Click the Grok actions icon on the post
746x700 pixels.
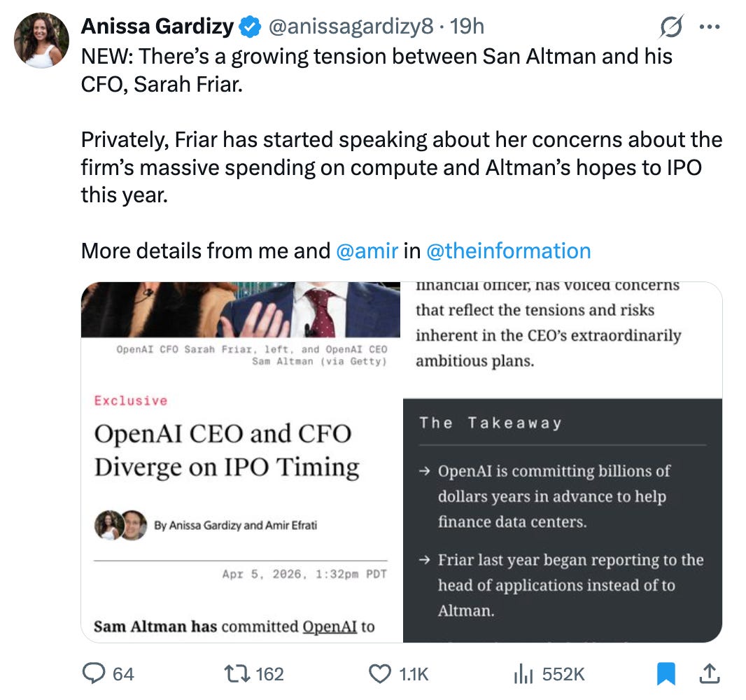tap(670, 26)
